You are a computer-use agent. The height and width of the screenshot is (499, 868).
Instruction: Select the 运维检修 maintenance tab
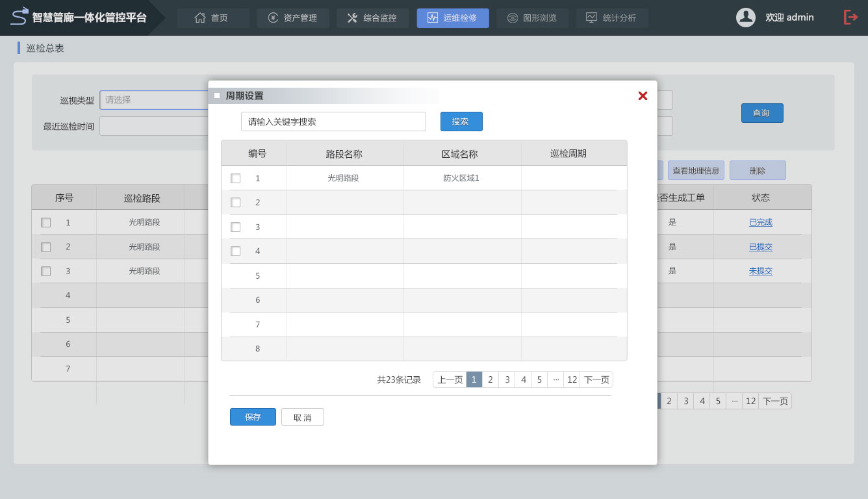click(x=452, y=18)
